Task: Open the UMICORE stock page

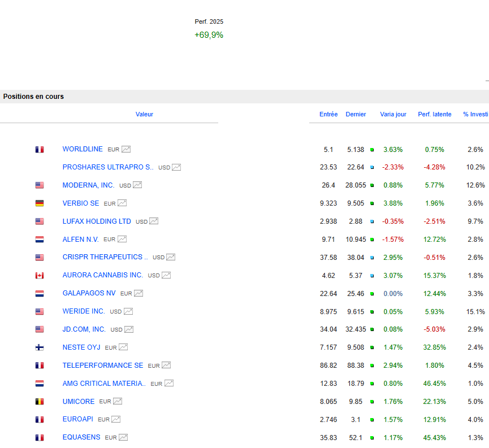Action: tap(79, 402)
